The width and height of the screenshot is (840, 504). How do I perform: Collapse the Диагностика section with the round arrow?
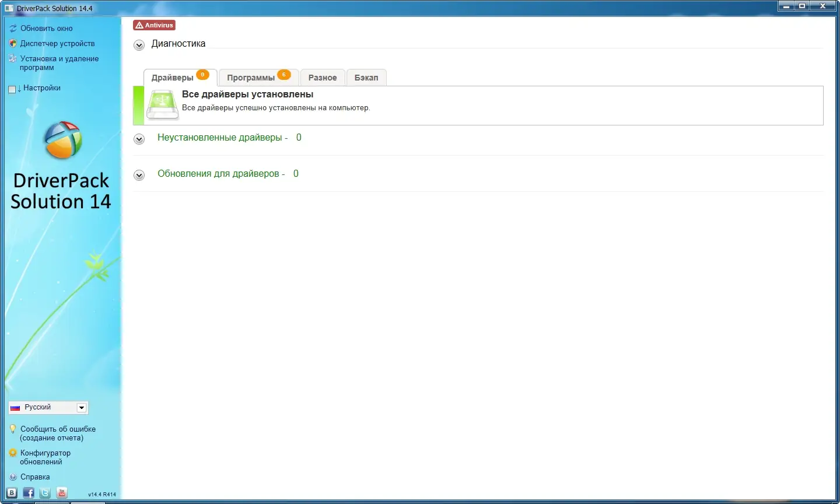click(x=139, y=45)
